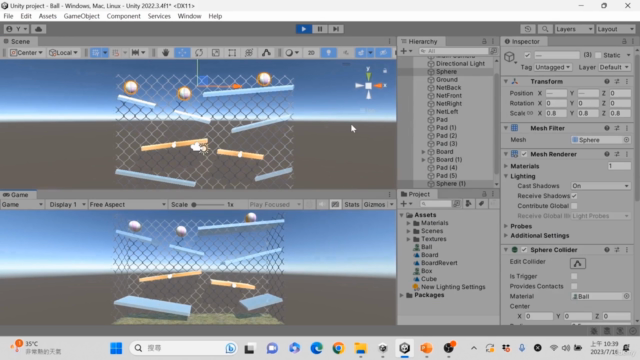
Task: Select Pad (3) in the Hierarchy
Action: point(446,143)
